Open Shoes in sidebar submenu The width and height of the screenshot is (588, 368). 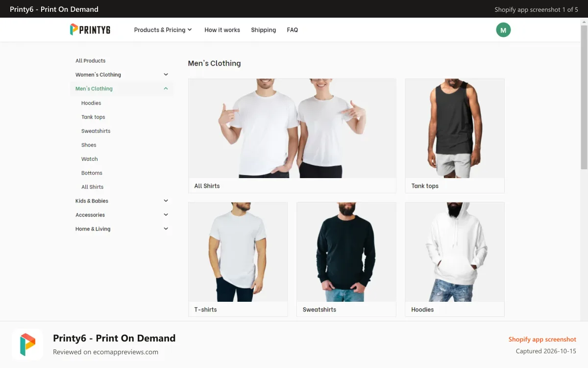[x=89, y=145]
